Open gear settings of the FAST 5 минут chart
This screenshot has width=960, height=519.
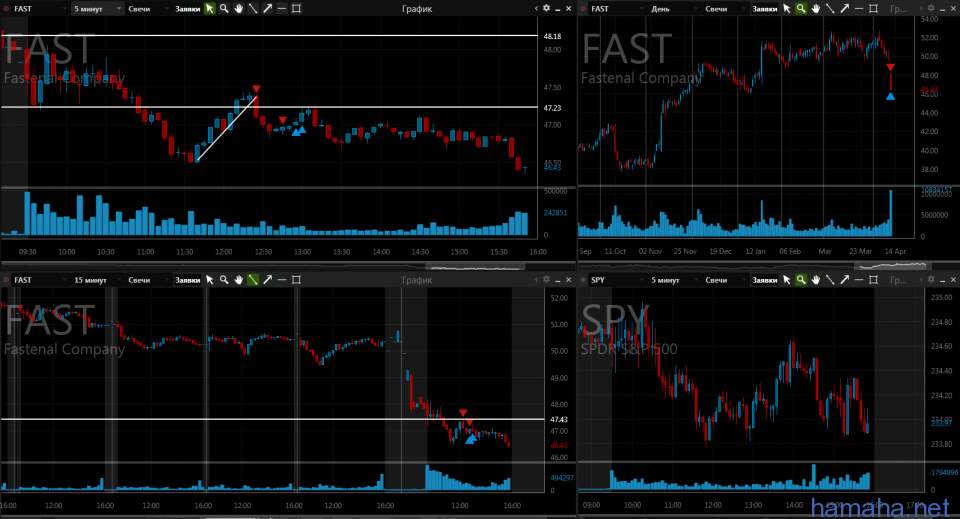(x=547, y=9)
